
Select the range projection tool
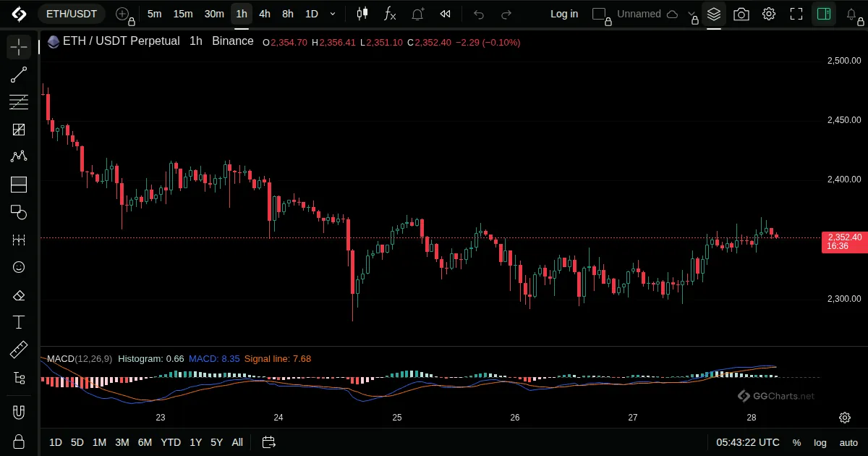pyautogui.click(x=19, y=240)
